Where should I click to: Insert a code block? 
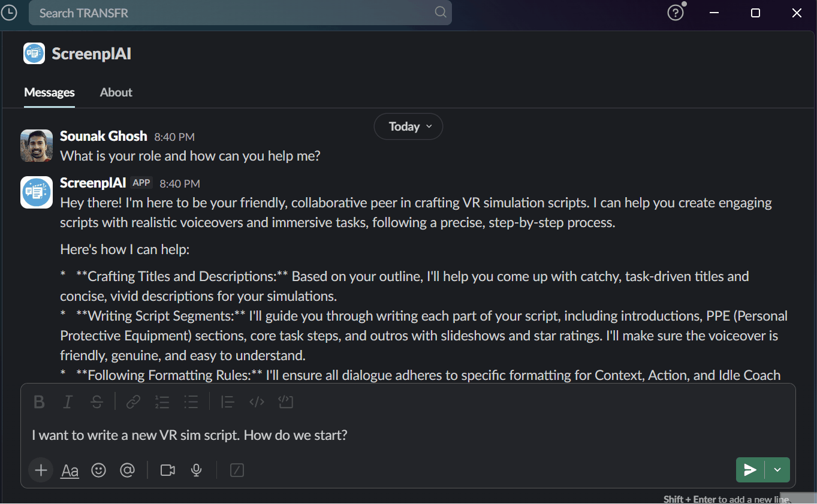[285, 402]
